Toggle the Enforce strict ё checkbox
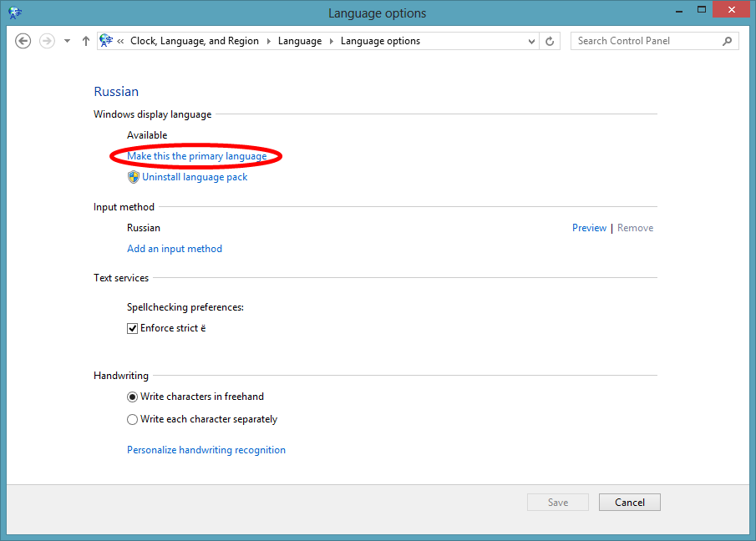Image resolution: width=756 pixels, height=541 pixels. 132,328
